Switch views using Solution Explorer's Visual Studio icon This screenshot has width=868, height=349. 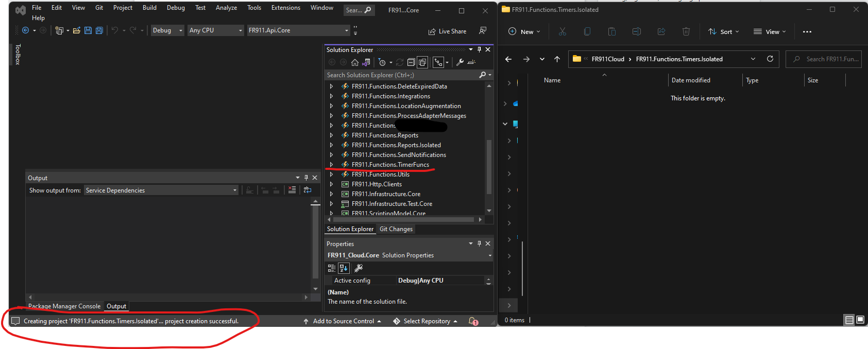(366, 62)
